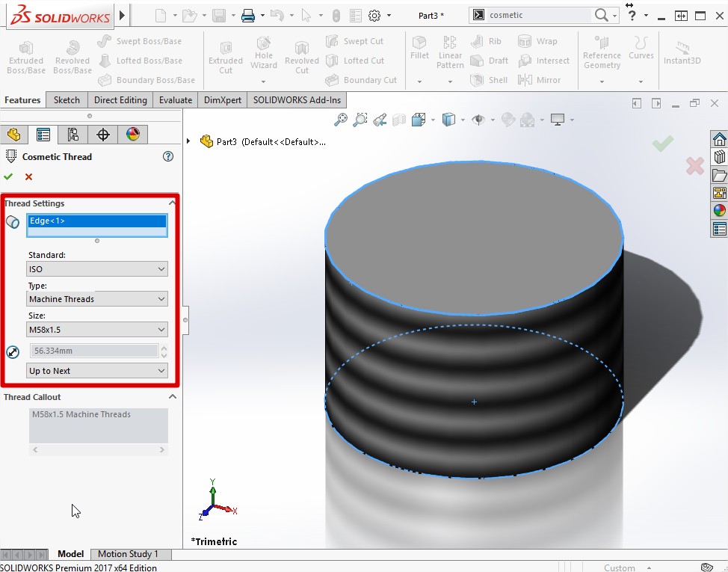The width and height of the screenshot is (728, 572).
Task: Collapse the Thread Settings section
Action: point(172,203)
